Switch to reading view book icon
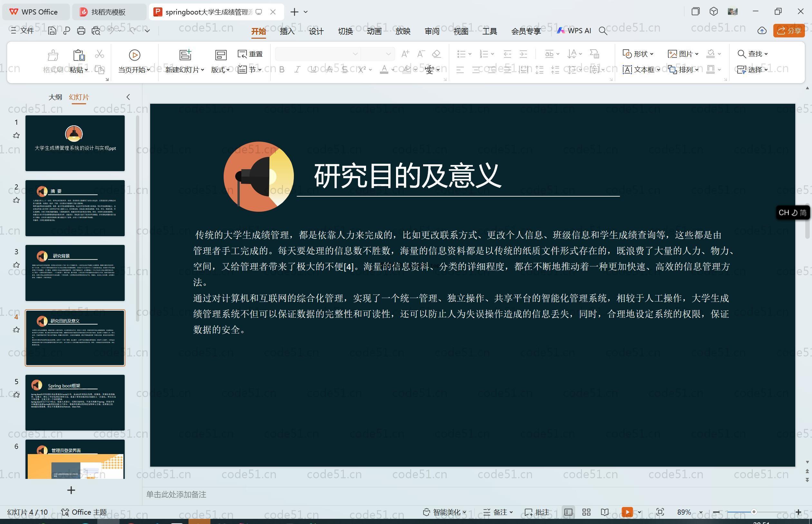Screen dimensions: 812x524 tap(604, 512)
